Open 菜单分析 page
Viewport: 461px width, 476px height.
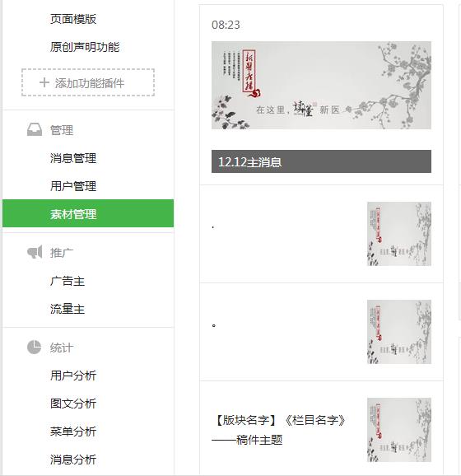(x=73, y=432)
